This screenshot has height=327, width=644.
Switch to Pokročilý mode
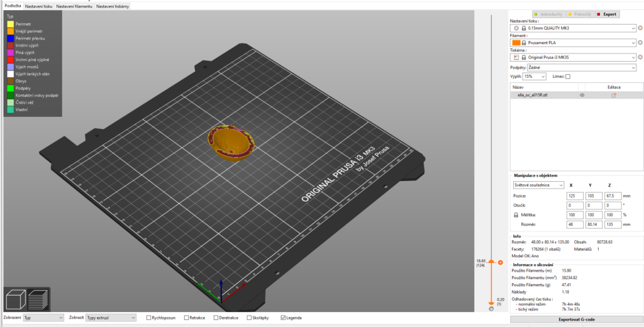tap(579, 14)
